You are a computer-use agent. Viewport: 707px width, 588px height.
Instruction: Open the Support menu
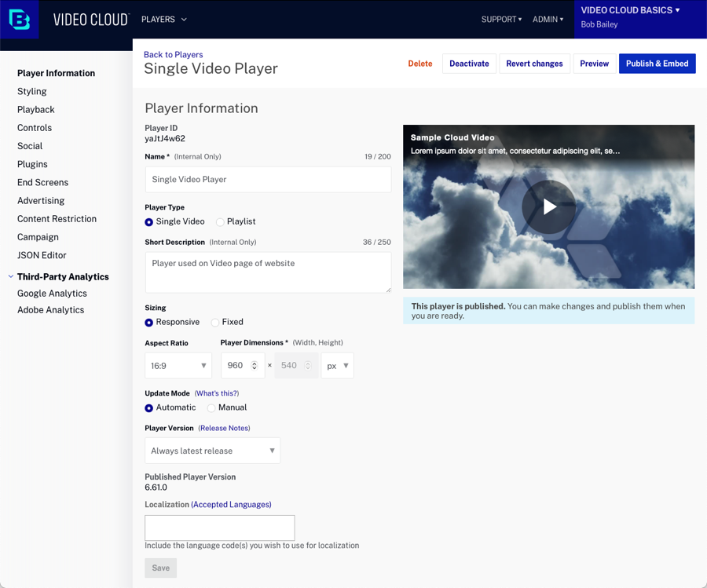(x=501, y=20)
